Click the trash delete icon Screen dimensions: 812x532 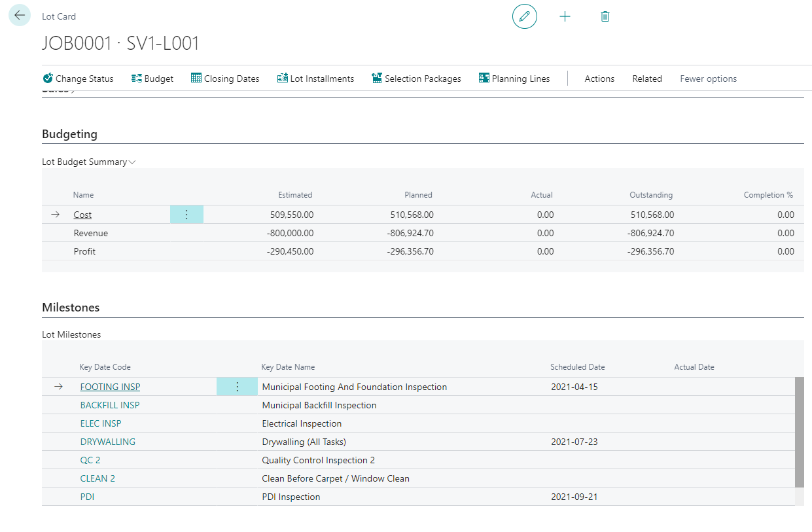605,16
